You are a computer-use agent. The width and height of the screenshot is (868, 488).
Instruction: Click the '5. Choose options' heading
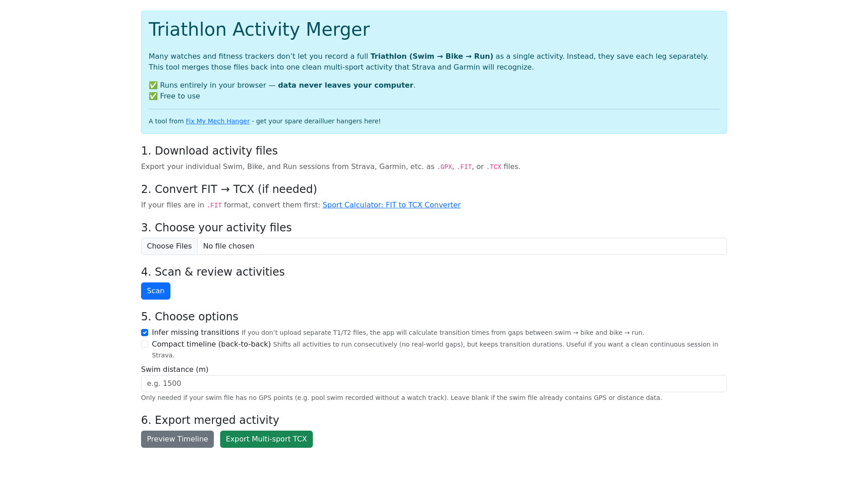click(189, 317)
